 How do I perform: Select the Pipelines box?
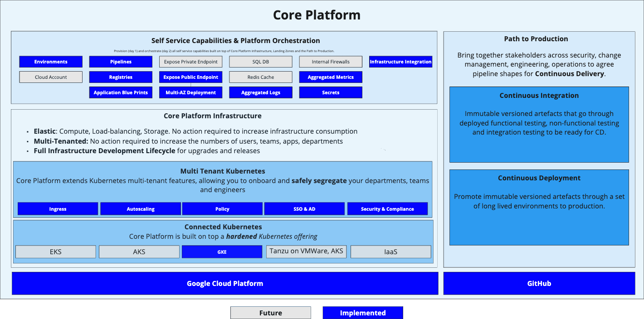pyautogui.click(x=121, y=62)
